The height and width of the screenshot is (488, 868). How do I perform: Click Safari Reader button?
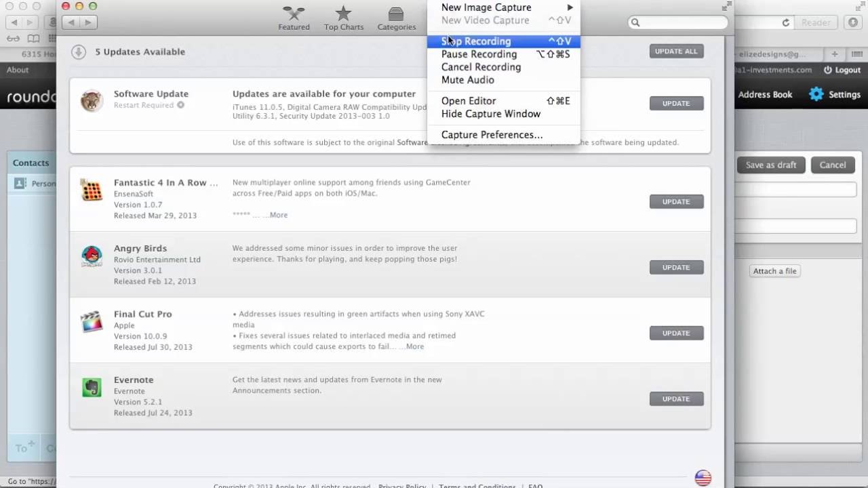point(816,22)
